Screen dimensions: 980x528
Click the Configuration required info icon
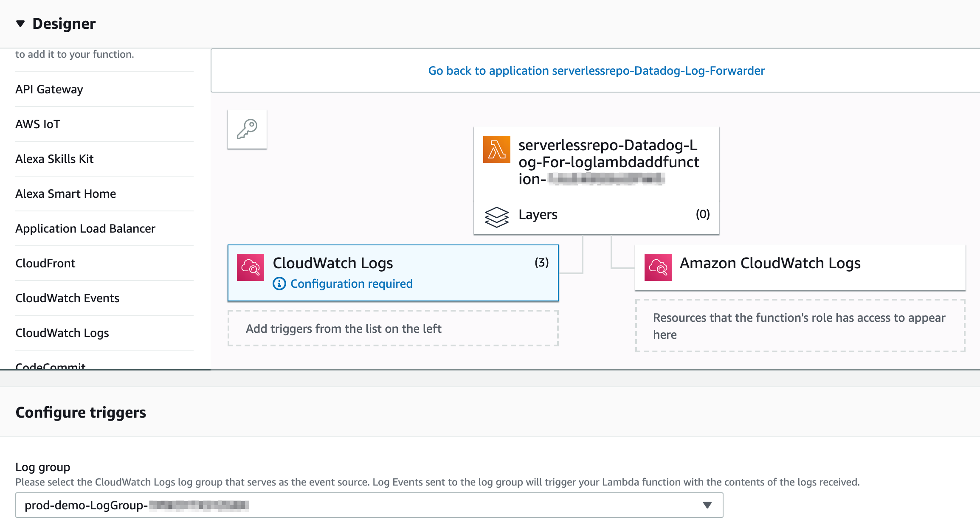point(279,284)
